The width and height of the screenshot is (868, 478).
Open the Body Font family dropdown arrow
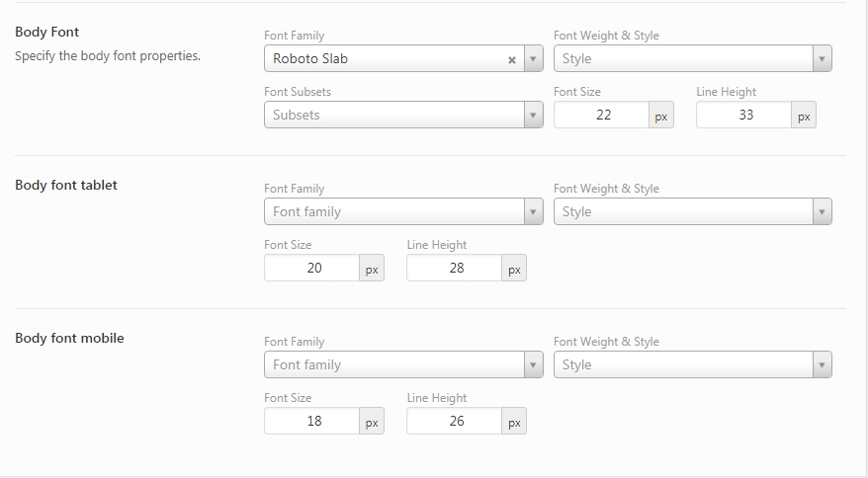tap(534, 59)
